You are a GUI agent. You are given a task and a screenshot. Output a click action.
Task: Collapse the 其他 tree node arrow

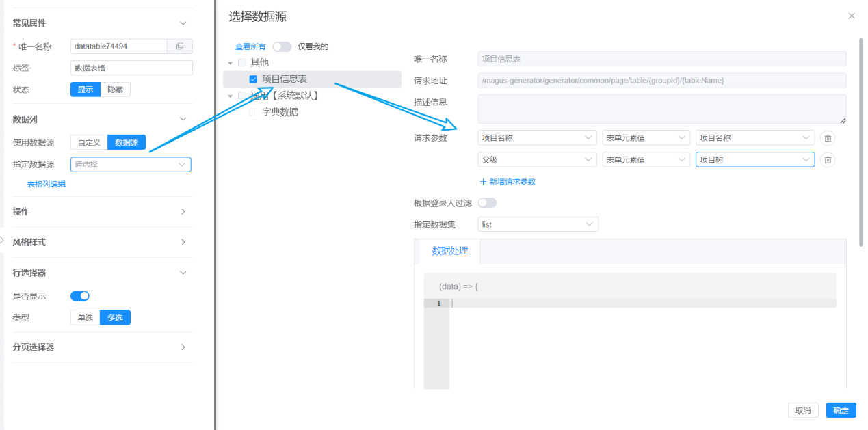[231, 63]
